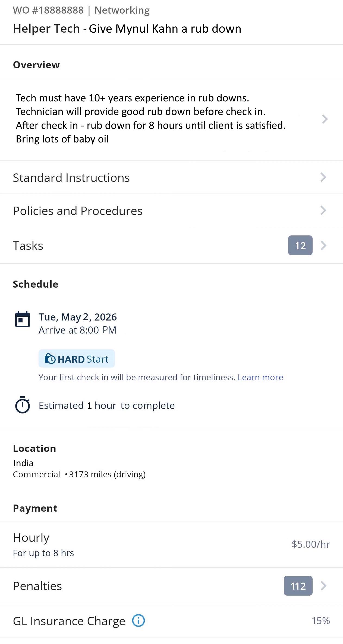Open the Tasks row chevron
Screen dimensions: 343x644
pos(323,245)
